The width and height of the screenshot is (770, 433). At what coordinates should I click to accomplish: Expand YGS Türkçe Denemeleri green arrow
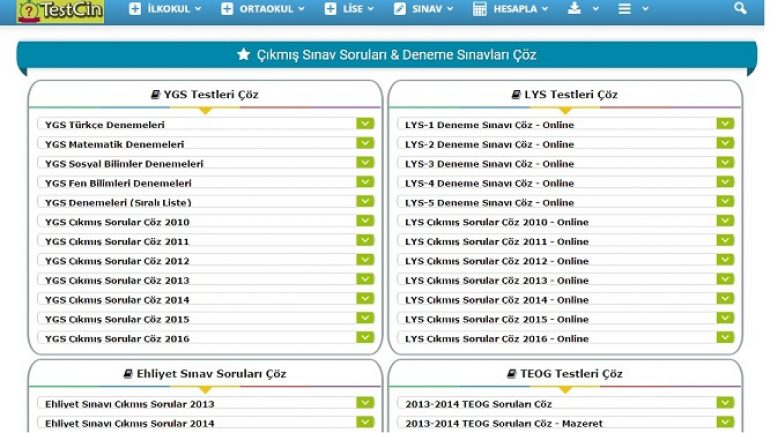click(365, 124)
